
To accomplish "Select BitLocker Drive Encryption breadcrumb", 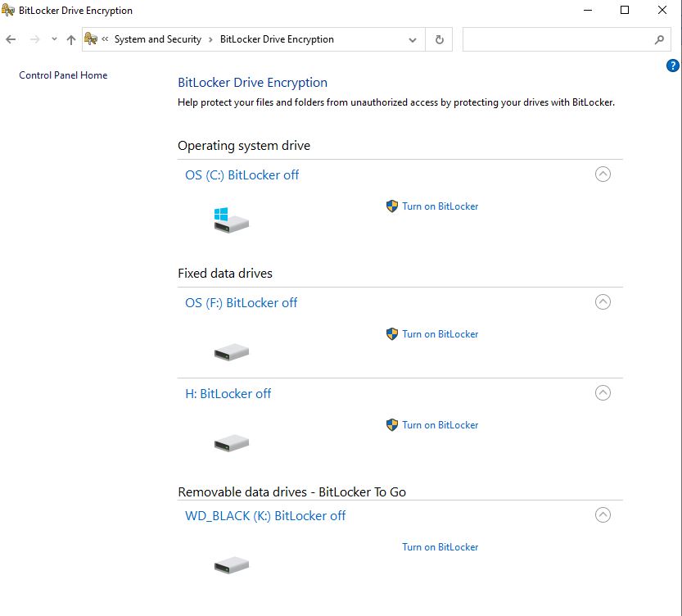I will point(277,39).
